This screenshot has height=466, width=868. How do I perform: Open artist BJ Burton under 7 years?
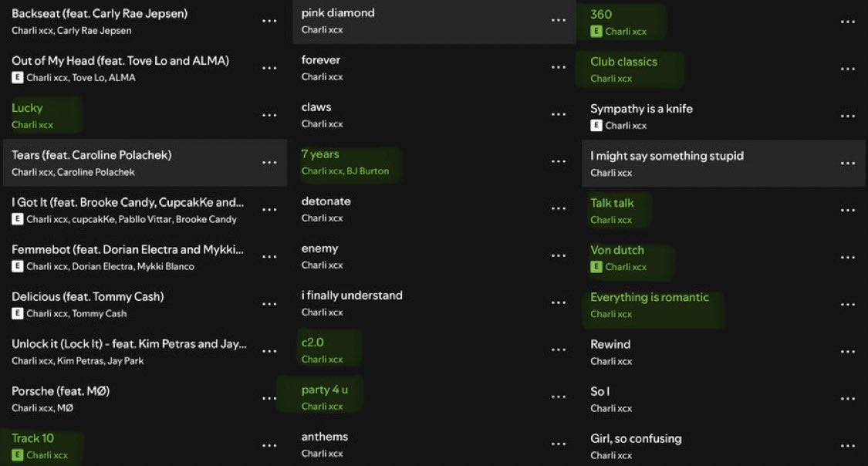pos(367,171)
